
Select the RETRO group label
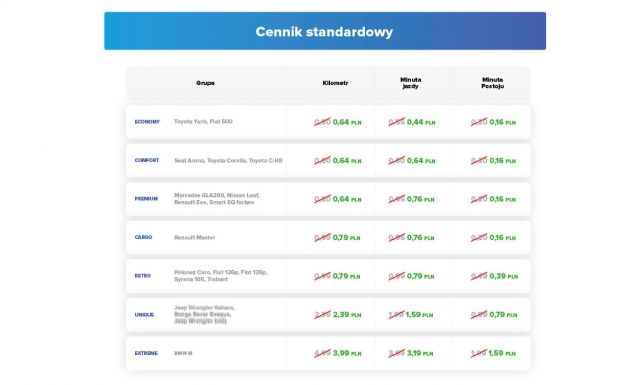coord(143,276)
